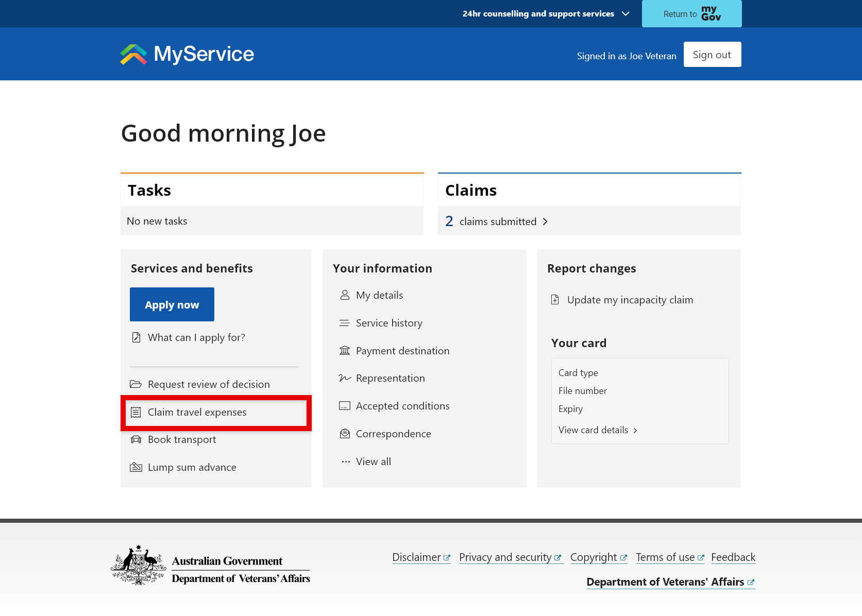Click the Accepted conditions card icon
862x616 pixels.
344,405
